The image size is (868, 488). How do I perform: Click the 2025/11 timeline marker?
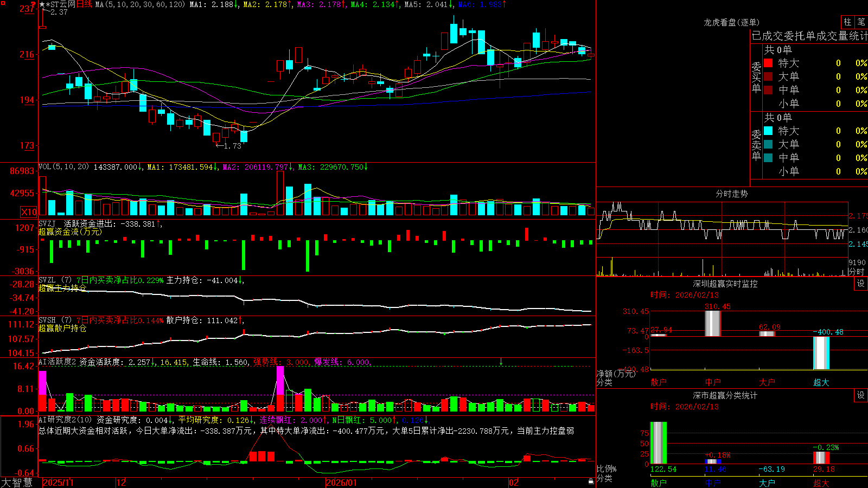(x=58, y=483)
